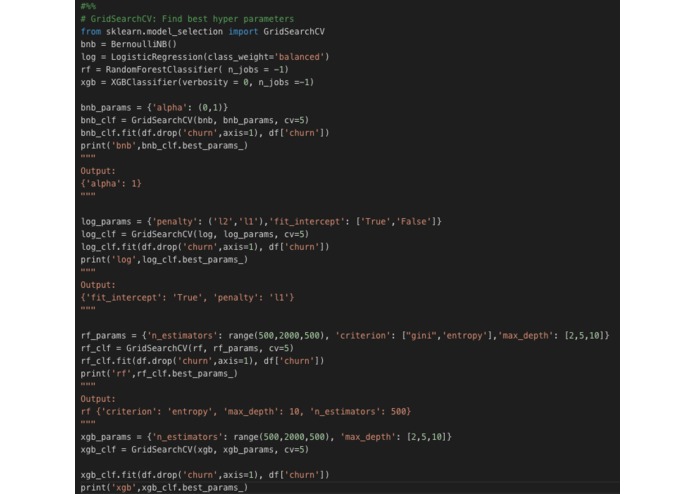The width and height of the screenshot is (695, 494).
Task: Click the print('xgb', xgb_clf.best_params_) line
Action: tap(164, 487)
